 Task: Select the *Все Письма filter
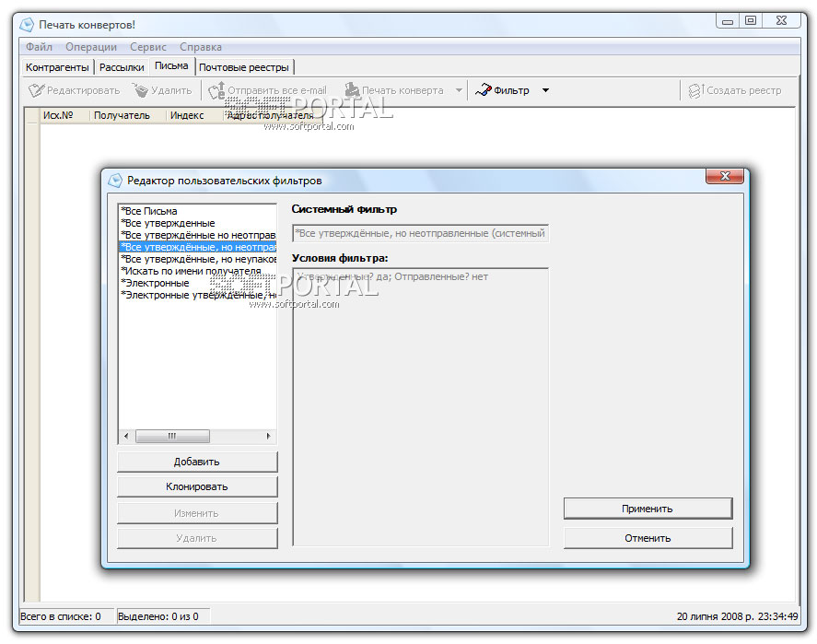(x=197, y=211)
